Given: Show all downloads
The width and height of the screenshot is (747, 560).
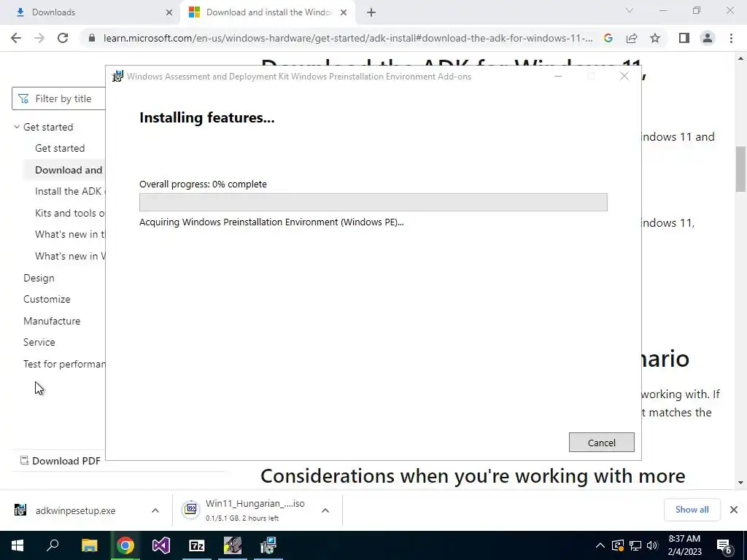Looking at the screenshot, I should pos(692,510).
